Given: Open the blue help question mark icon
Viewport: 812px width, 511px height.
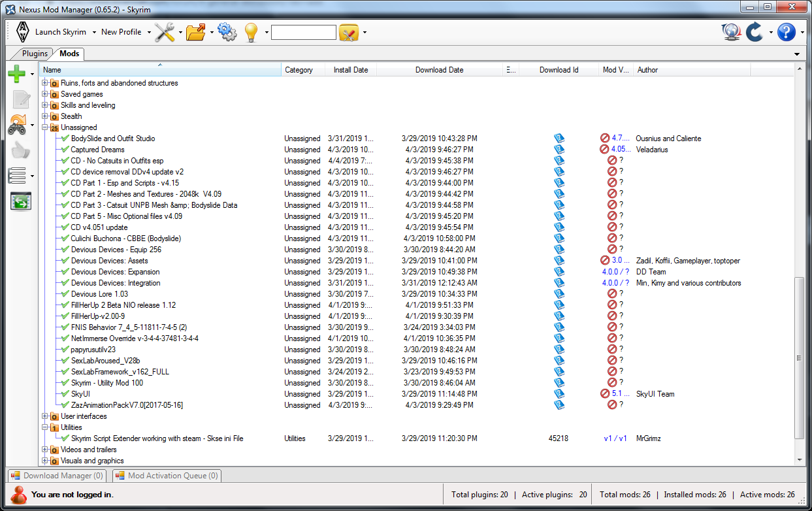Looking at the screenshot, I should pos(787,32).
